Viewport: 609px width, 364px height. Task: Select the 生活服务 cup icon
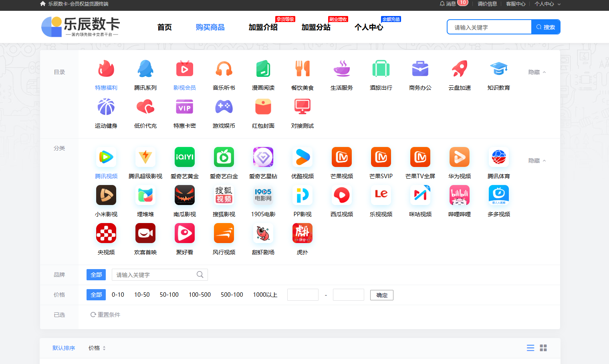tap(342, 69)
